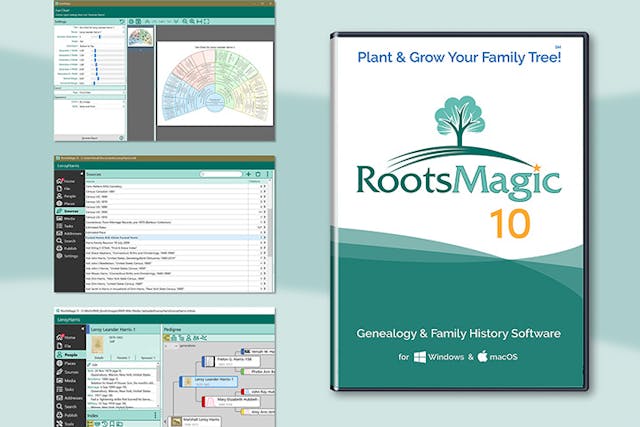Open Addresses in the Pedigree window sidebar
The image size is (640, 427).
69,398
